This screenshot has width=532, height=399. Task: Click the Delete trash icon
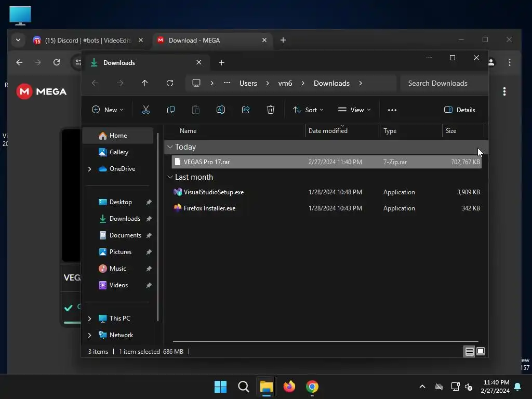click(270, 110)
